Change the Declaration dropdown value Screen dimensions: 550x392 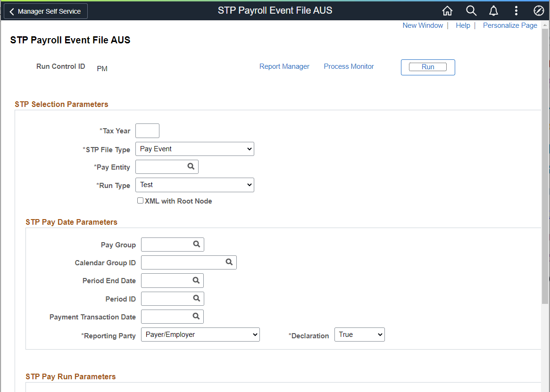pyautogui.click(x=359, y=334)
